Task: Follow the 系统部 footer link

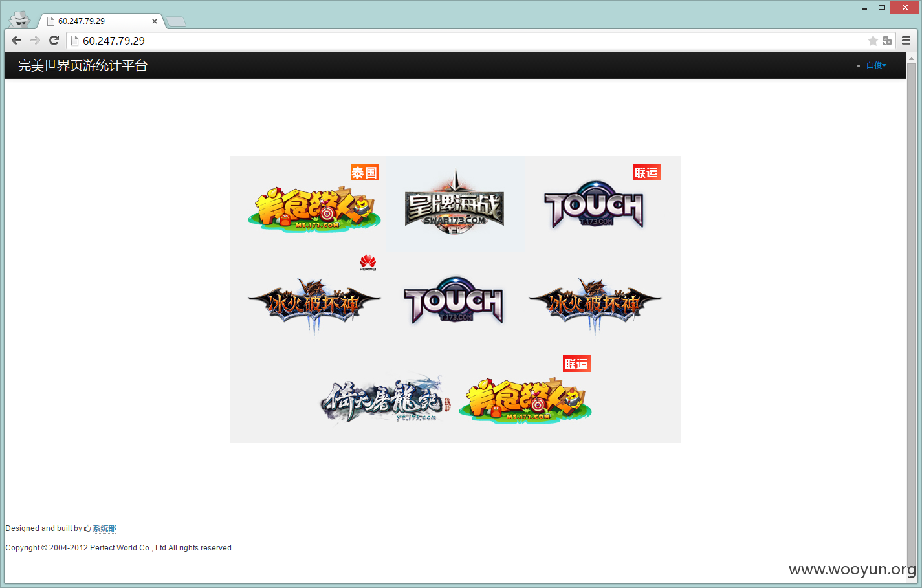Action: point(104,528)
